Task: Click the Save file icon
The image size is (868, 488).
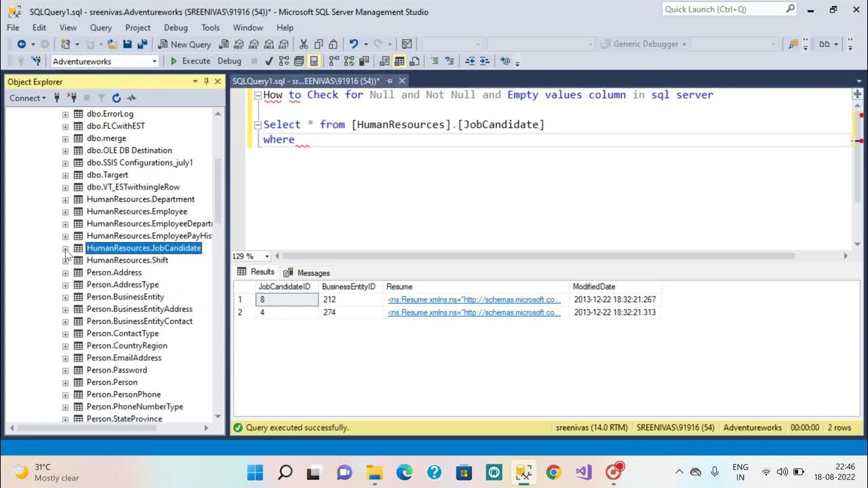Action: pyautogui.click(x=128, y=44)
